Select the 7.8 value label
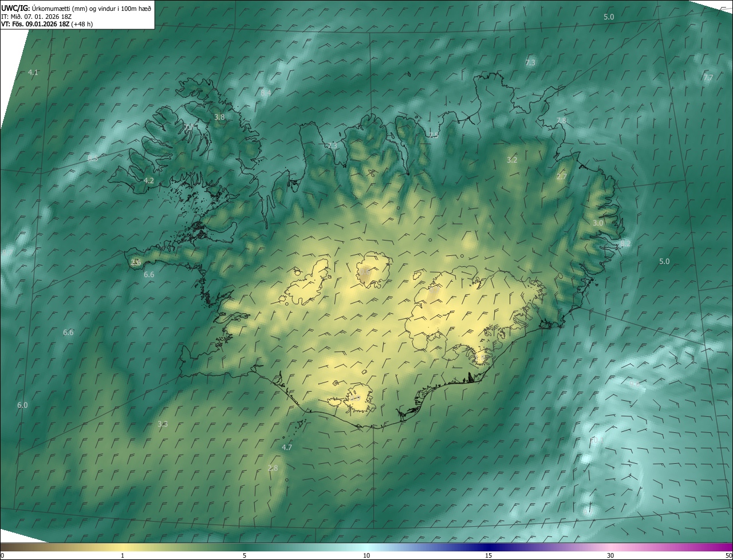 pyautogui.click(x=561, y=120)
